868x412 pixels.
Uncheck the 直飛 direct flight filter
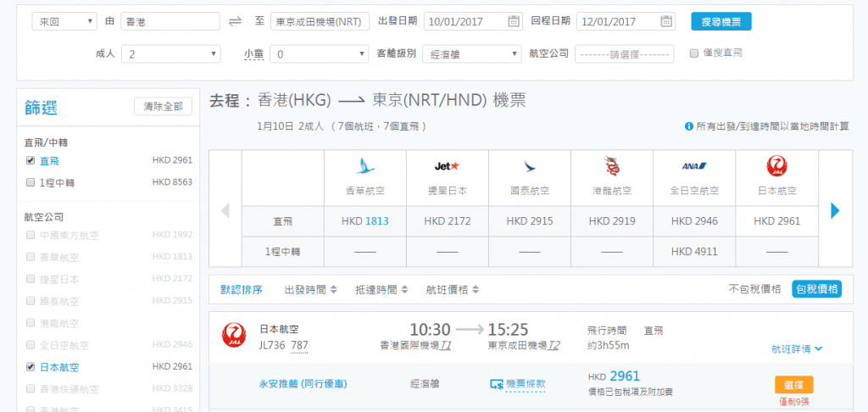[x=31, y=160]
